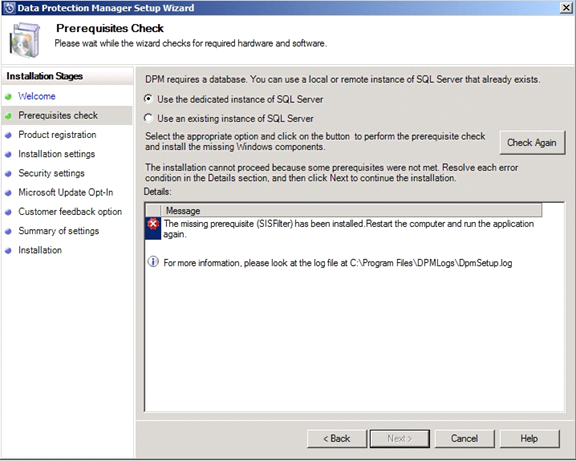Viewport: 576px width, 461px height.
Task: Open Help for the setup wizard
Action: pos(529,439)
